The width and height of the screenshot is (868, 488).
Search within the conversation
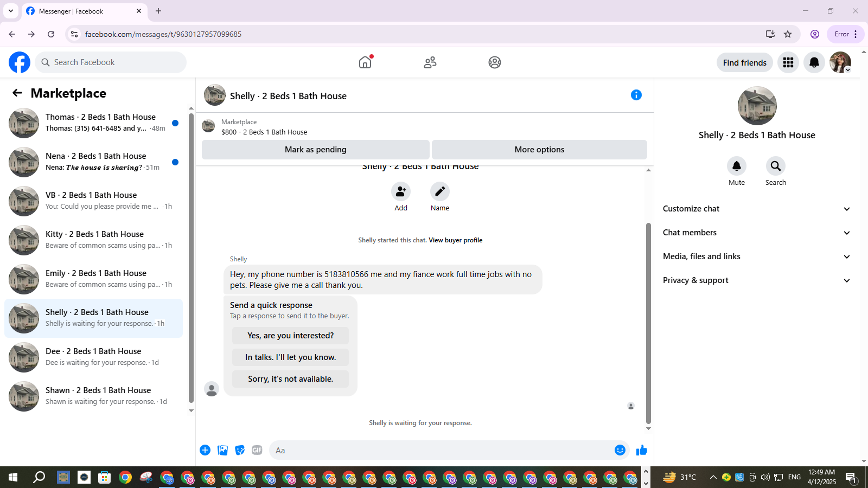click(776, 166)
